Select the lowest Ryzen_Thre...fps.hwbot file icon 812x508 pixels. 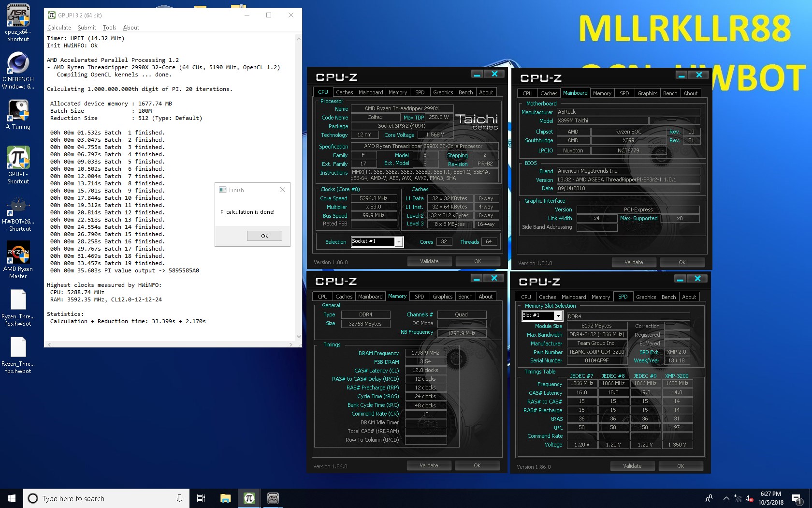18,355
